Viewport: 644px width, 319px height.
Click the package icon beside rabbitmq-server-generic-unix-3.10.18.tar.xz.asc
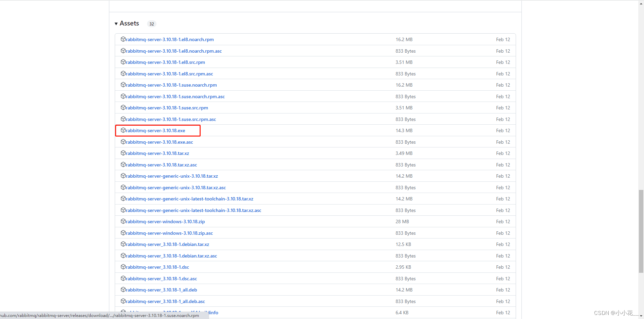(123, 188)
